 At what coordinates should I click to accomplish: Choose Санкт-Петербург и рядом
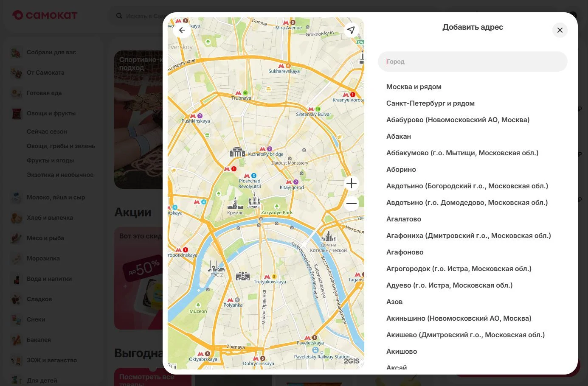(430, 103)
